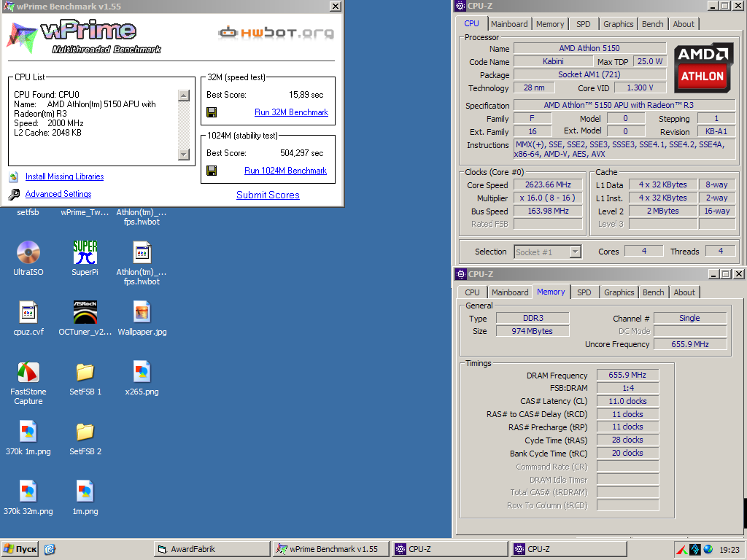Switch to Memory tab in top CPU-Z window
747x560 pixels.
pos(550,24)
